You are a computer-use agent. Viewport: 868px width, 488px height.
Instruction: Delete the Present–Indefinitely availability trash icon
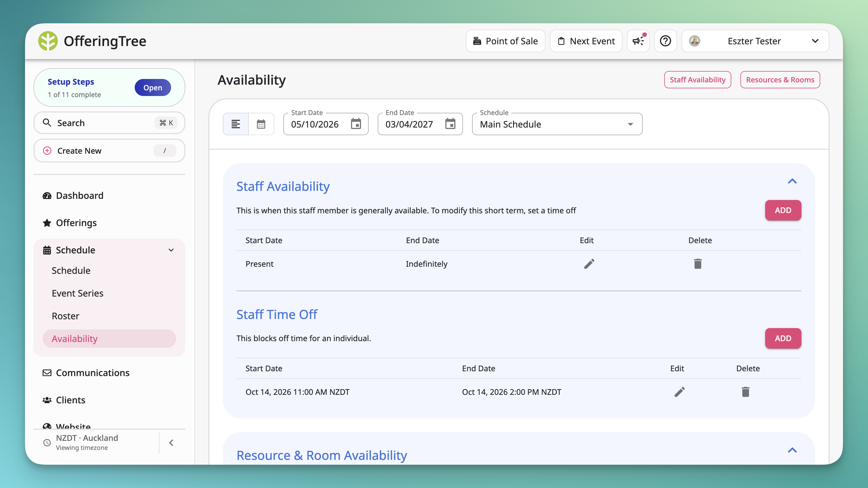(x=698, y=264)
